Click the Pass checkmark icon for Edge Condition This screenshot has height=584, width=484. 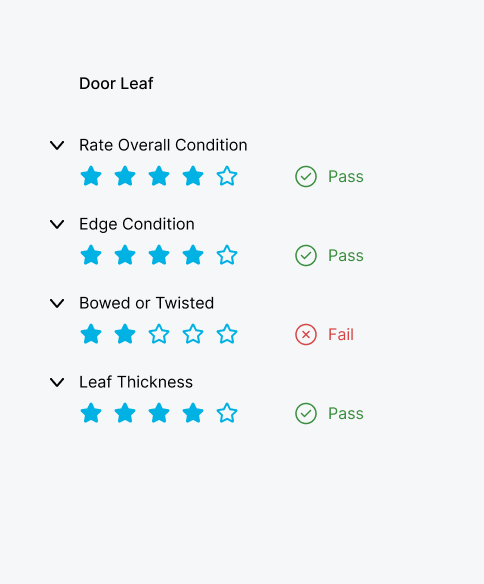306,256
